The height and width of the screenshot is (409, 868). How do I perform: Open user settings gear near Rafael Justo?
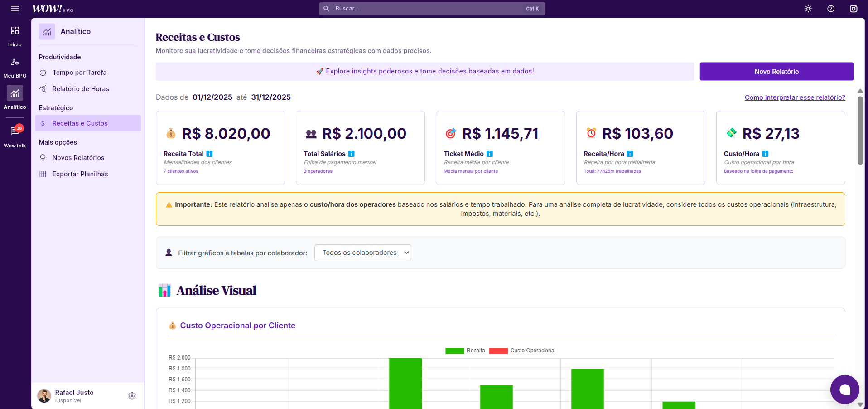click(x=132, y=396)
